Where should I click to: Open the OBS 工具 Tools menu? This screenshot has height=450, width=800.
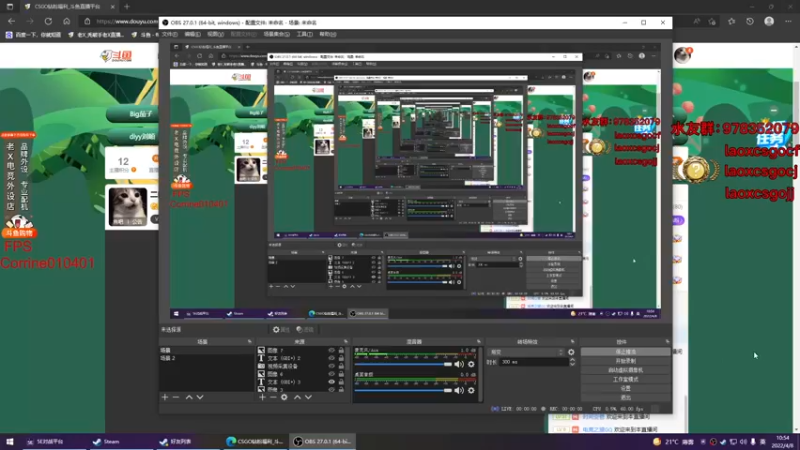pyautogui.click(x=304, y=34)
